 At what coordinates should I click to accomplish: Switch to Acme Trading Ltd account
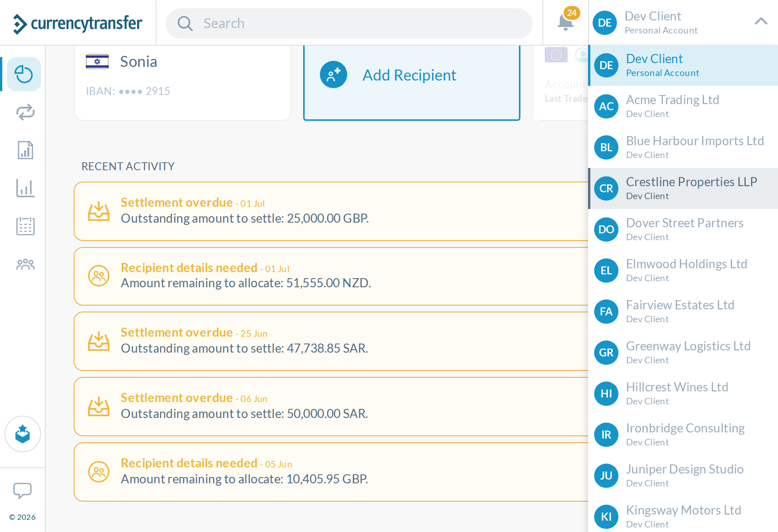[x=683, y=106]
